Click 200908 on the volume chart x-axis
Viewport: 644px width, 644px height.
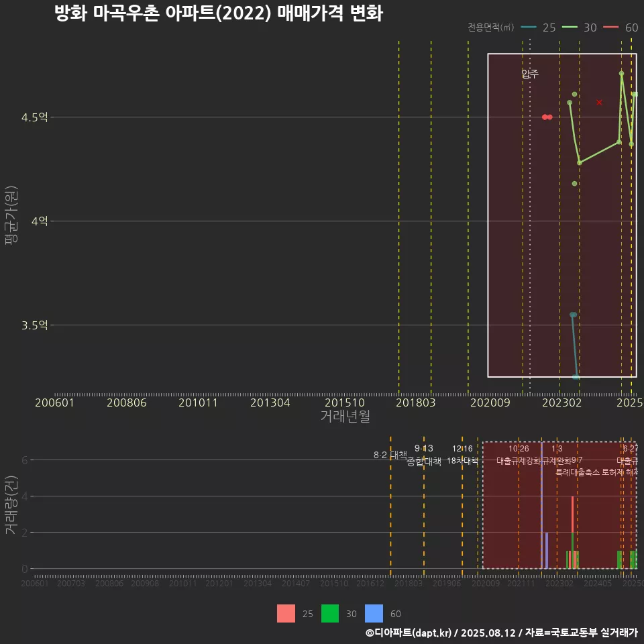[145, 583]
